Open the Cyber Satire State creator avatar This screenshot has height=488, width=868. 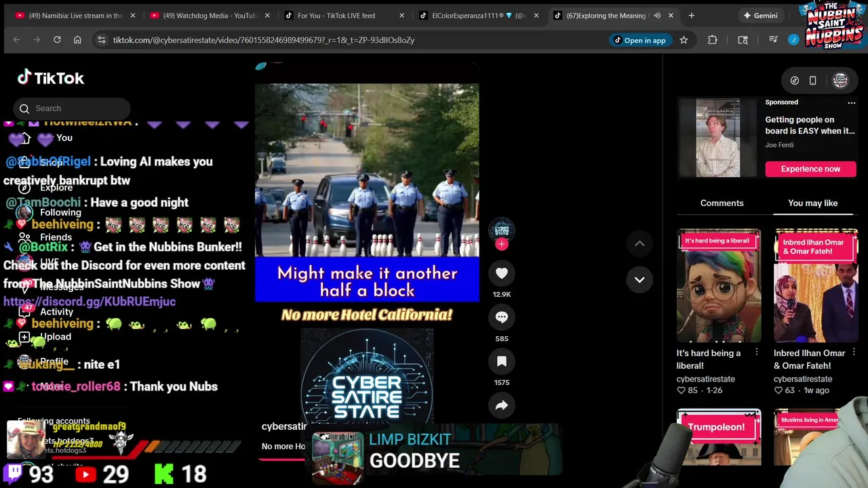click(502, 229)
